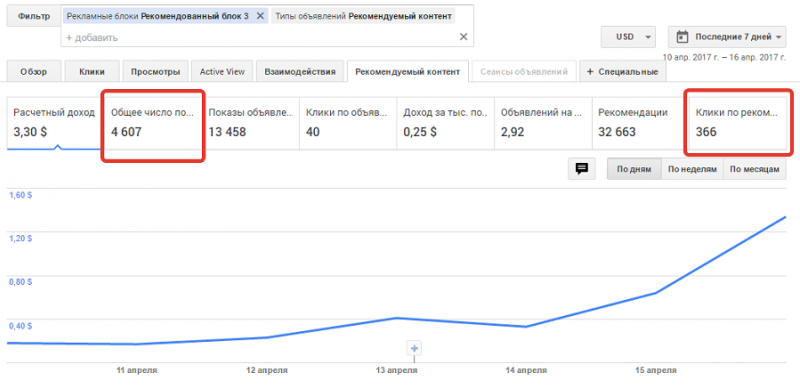Click the 11 апреля axis label
The image size is (800, 389).
pyautogui.click(x=136, y=370)
